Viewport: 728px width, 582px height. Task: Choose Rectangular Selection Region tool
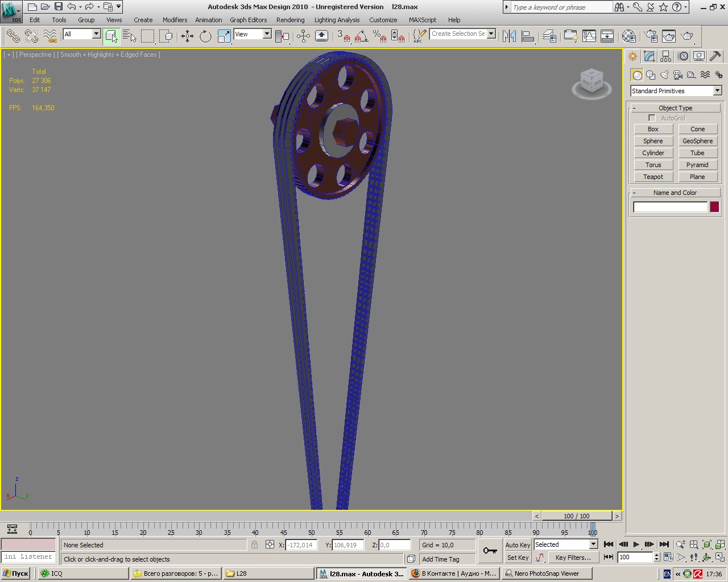pos(148,36)
